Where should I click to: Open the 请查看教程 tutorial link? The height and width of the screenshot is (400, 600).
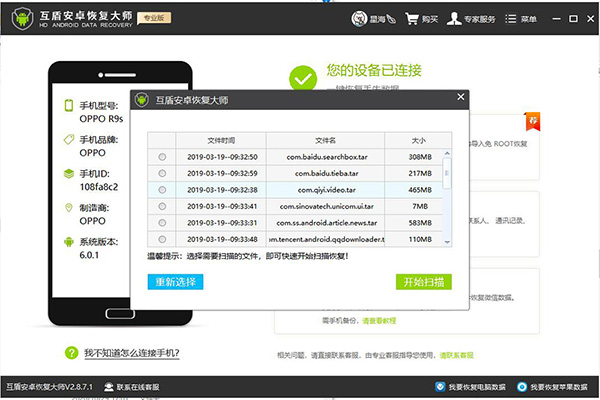[379, 321]
